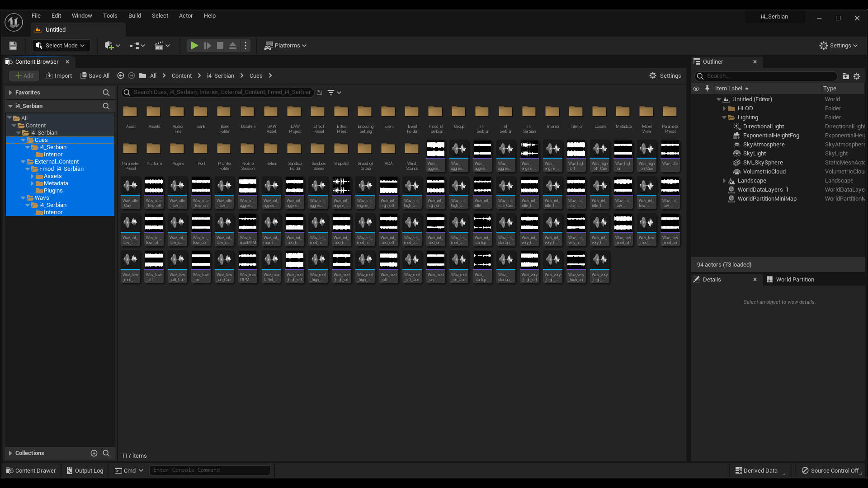Open the Build menu
Viewport: 868px width, 488px height.
click(134, 15)
